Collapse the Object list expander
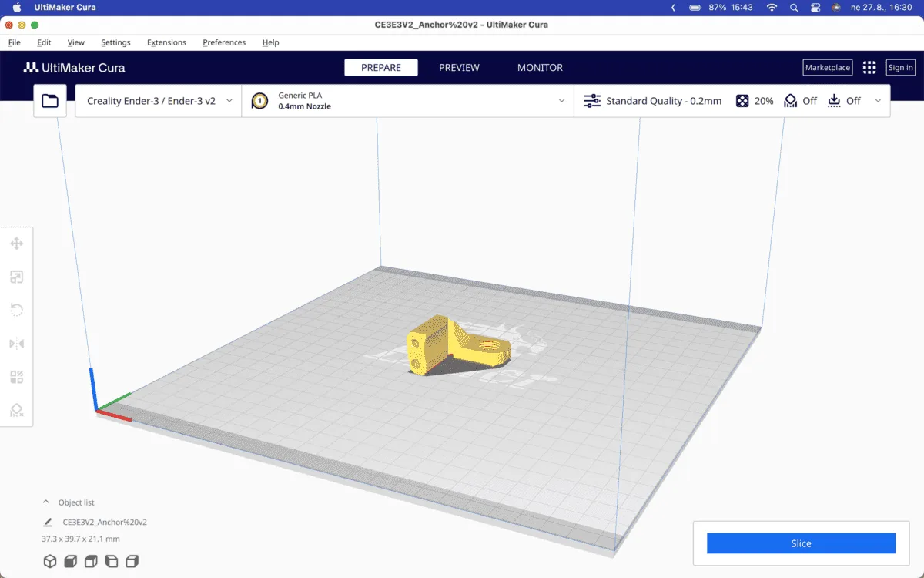Image resolution: width=924 pixels, height=578 pixels. click(46, 502)
